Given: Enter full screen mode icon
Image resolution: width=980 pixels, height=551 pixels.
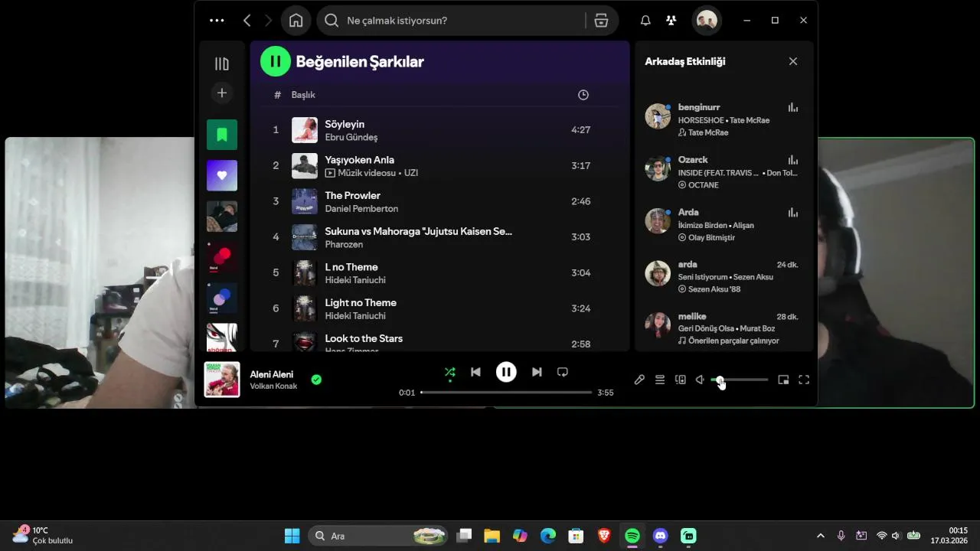Looking at the screenshot, I should click(804, 380).
